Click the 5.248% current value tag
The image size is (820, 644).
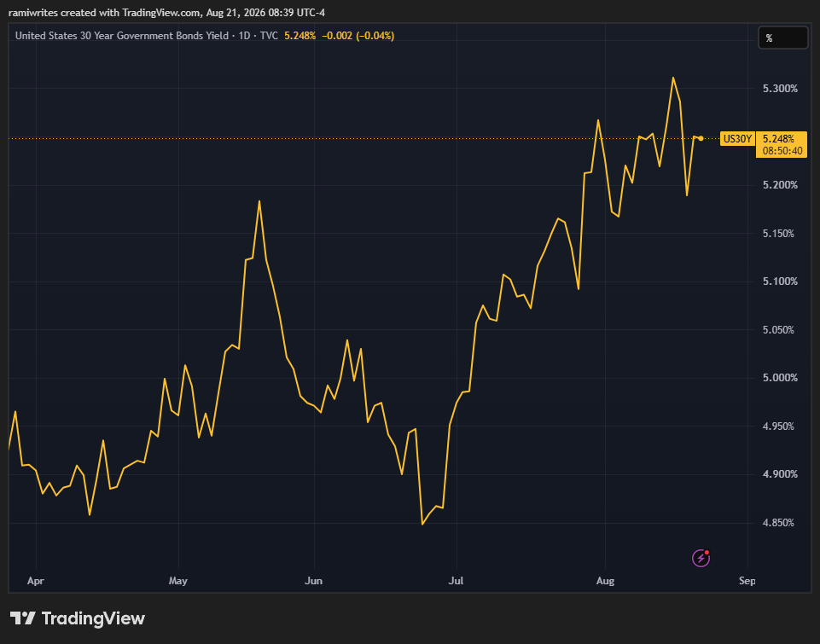tap(778, 138)
